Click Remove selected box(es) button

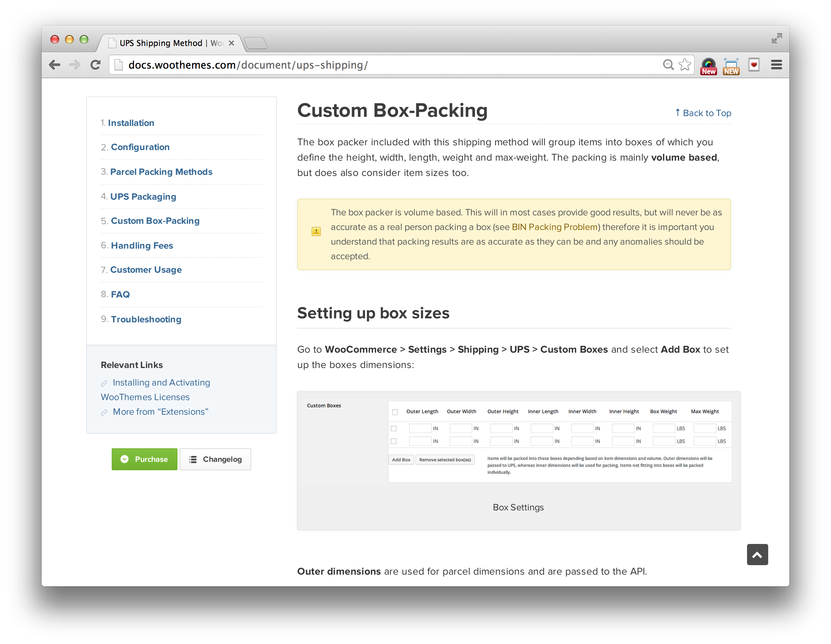(x=445, y=460)
